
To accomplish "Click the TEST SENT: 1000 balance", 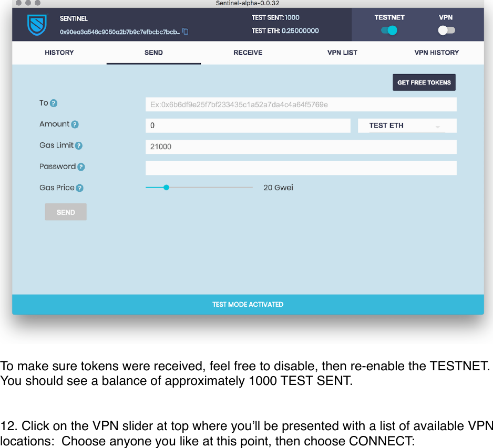I will point(275,17).
